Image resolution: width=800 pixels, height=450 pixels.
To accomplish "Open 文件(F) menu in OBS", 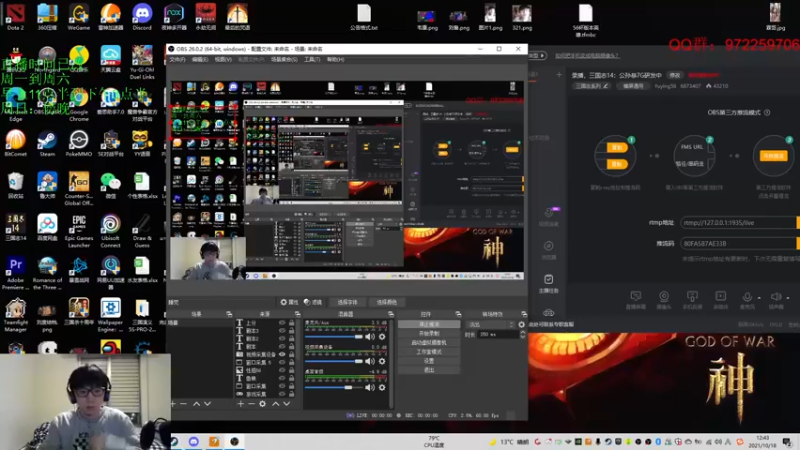I will click(177, 60).
